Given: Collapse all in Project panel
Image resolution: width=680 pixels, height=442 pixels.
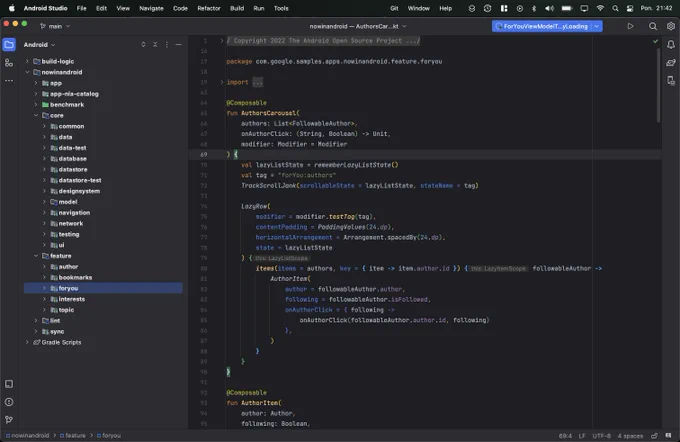Looking at the screenshot, I should [x=155, y=45].
